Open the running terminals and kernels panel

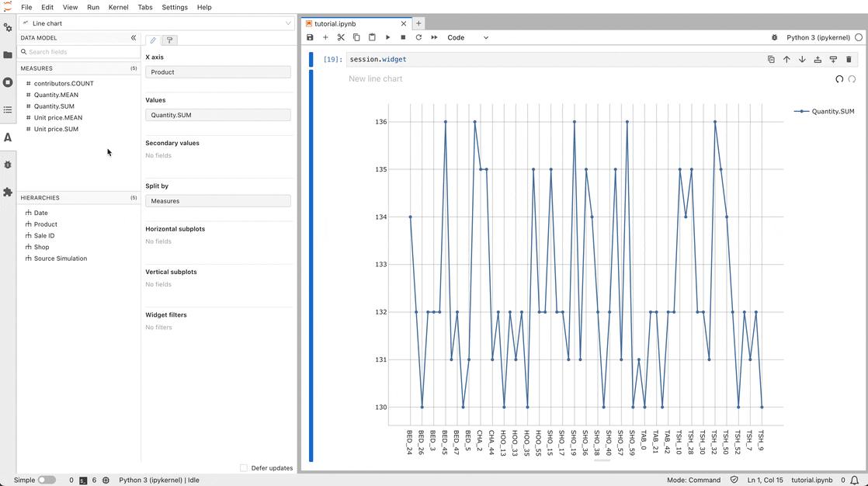point(8,82)
